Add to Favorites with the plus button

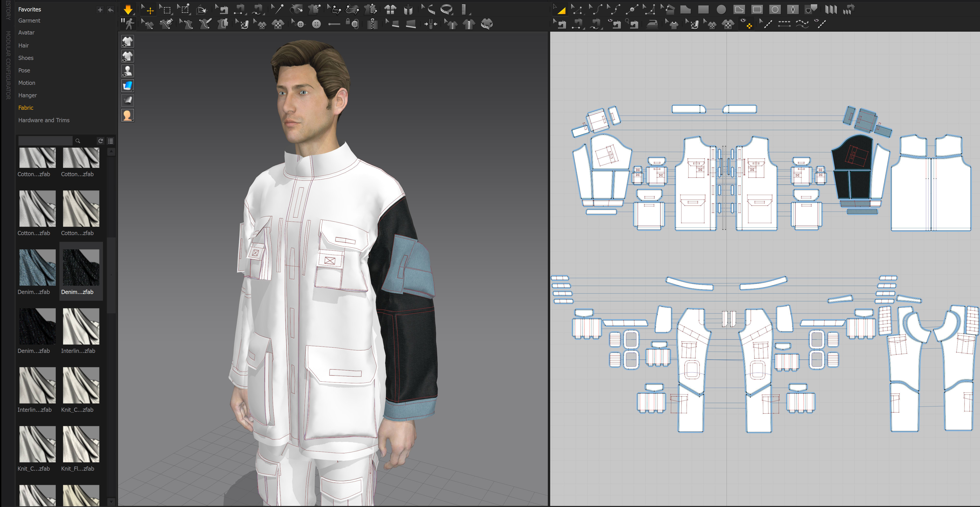pyautogui.click(x=100, y=10)
